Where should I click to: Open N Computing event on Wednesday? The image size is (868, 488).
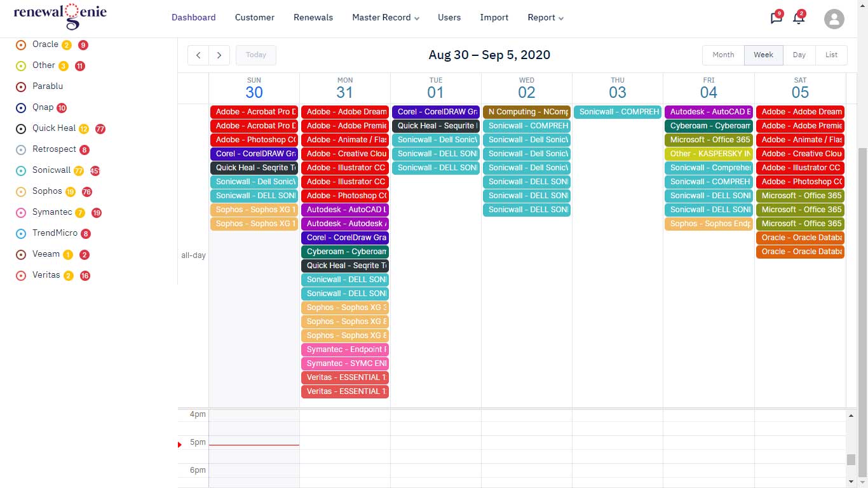tap(527, 112)
